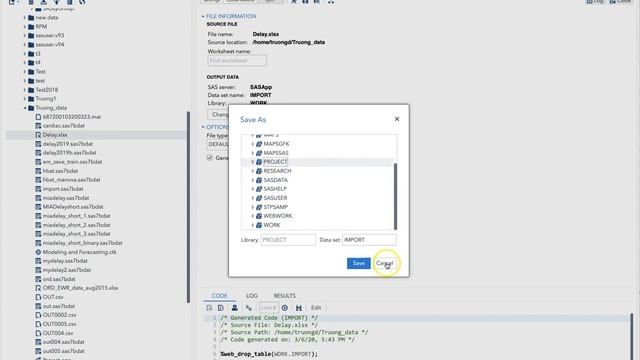640x360 pixels.
Task: Select miadelay_short_binary.sas7bdat file
Action: click(82, 243)
